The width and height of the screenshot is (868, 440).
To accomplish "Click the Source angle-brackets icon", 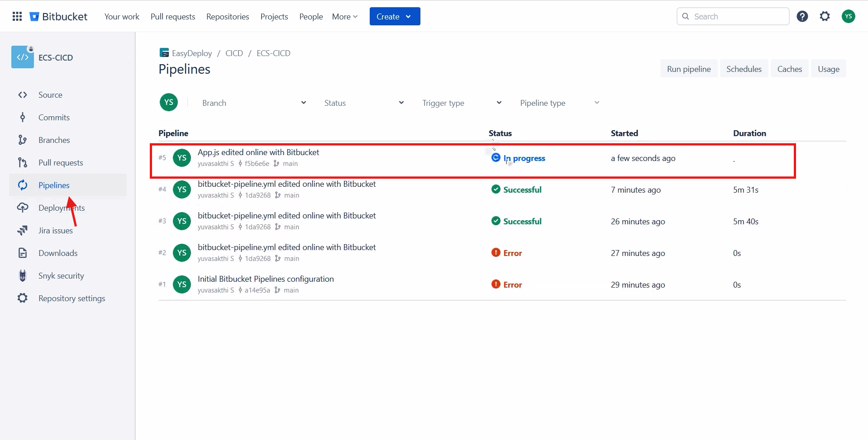I will tap(23, 95).
